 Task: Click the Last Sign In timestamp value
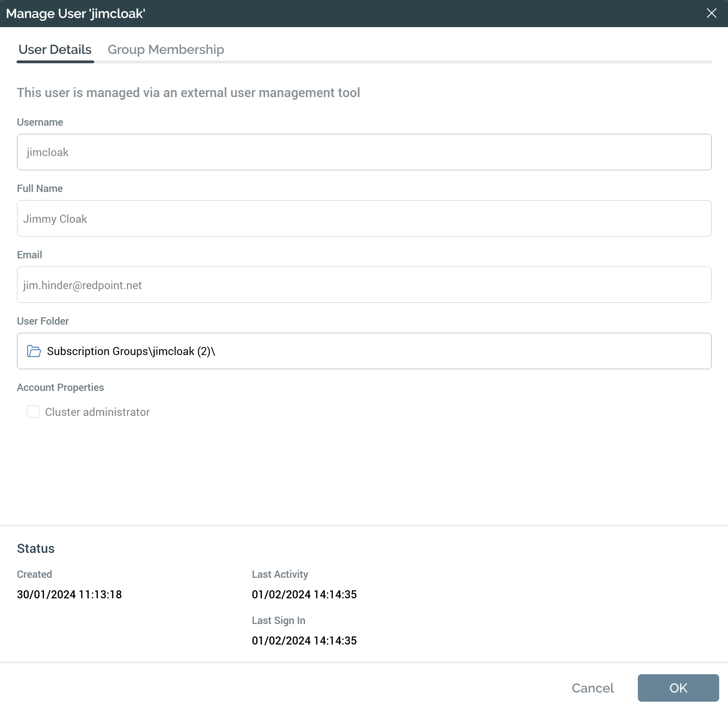point(304,640)
